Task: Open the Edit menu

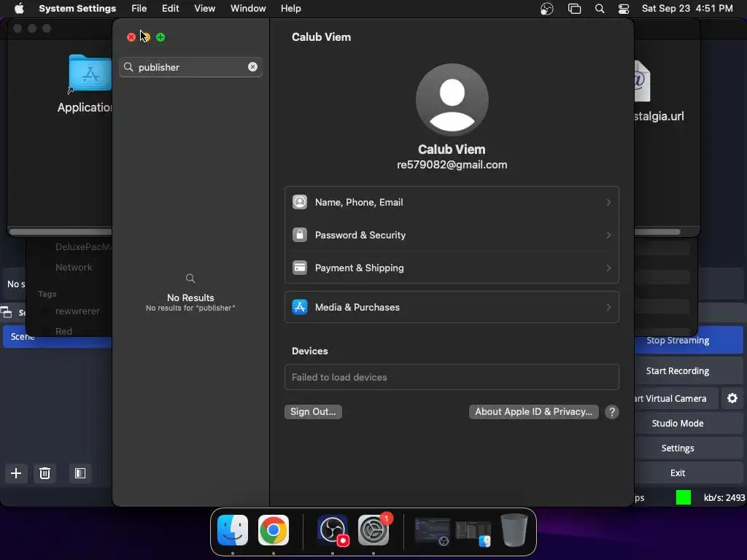Action: click(x=170, y=9)
